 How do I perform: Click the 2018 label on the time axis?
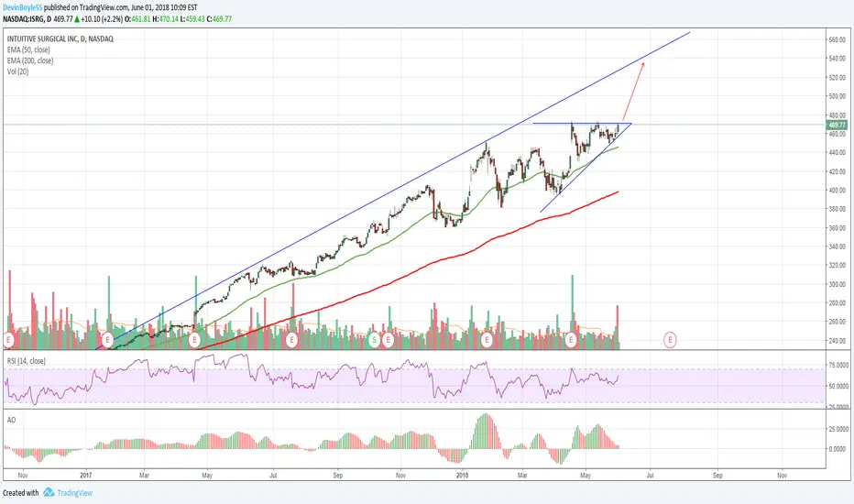coord(463,475)
